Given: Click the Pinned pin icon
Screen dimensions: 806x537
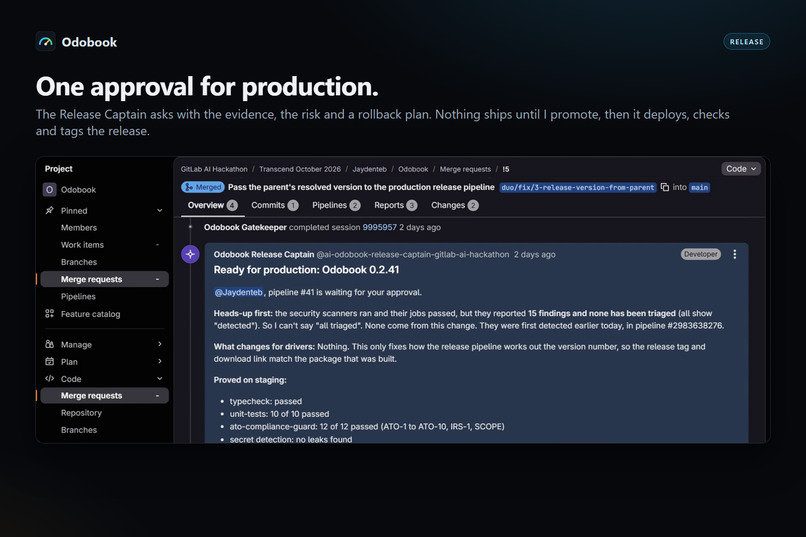Looking at the screenshot, I should [x=49, y=210].
